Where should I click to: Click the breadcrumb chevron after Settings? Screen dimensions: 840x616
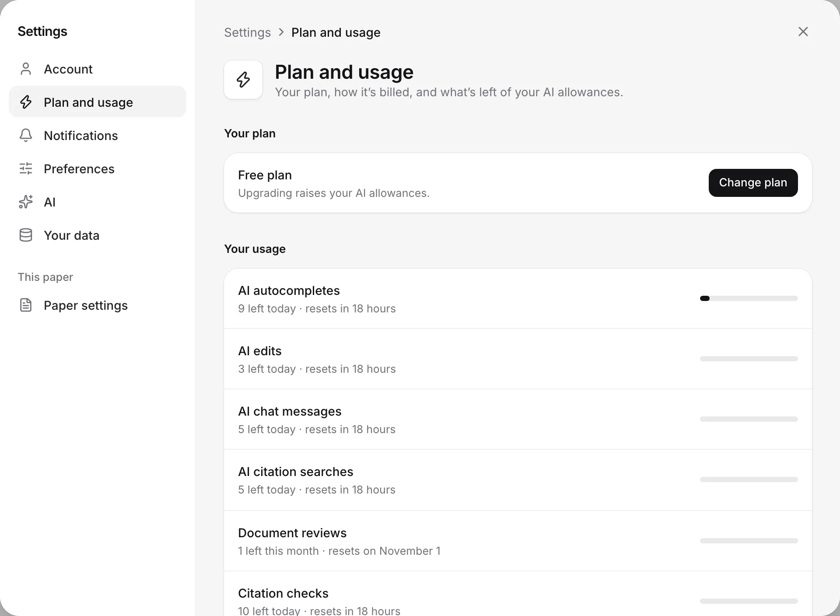click(x=281, y=32)
